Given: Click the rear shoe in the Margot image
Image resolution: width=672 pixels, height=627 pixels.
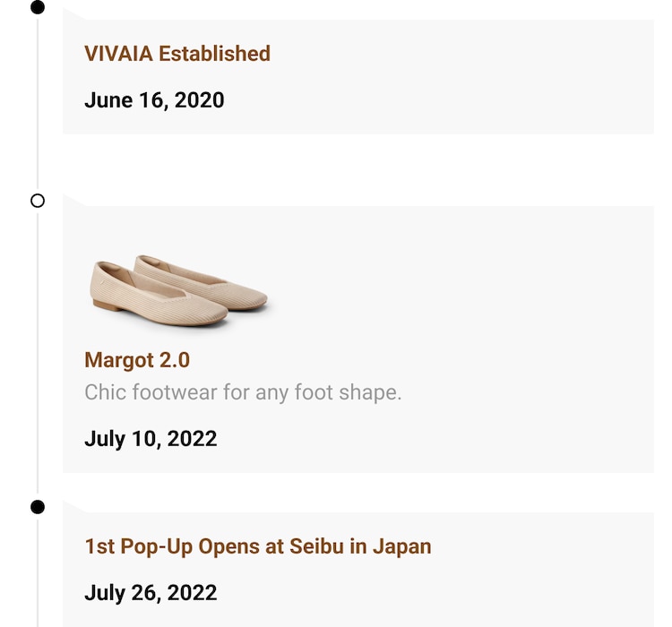Looking at the screenshot, I should (215, 279).
